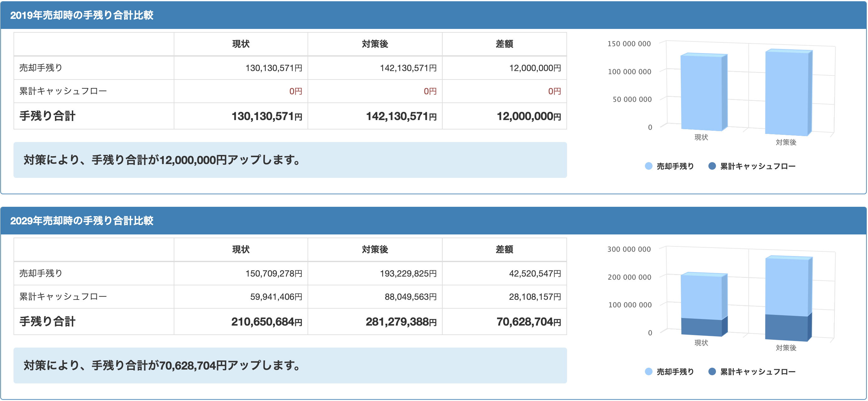Toggle 累計キャッシュフロー legend dot in 2019 chart

[x=712, y=166]
